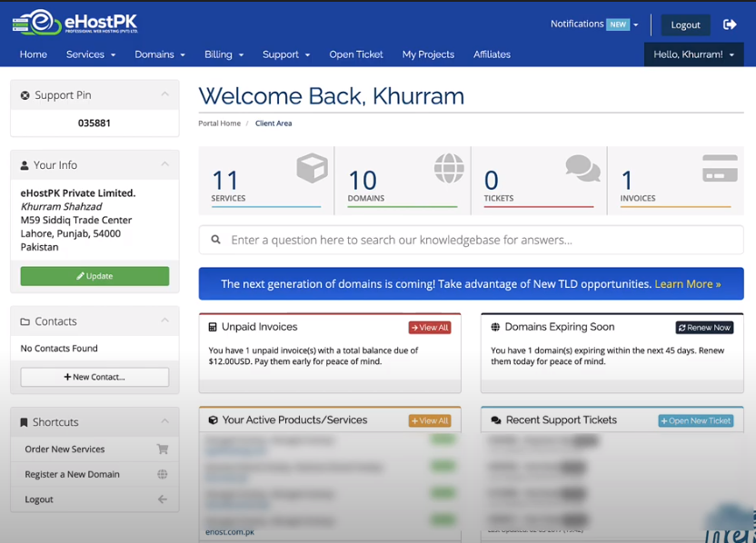Click the Contacts folder icon

pos(25,321)
